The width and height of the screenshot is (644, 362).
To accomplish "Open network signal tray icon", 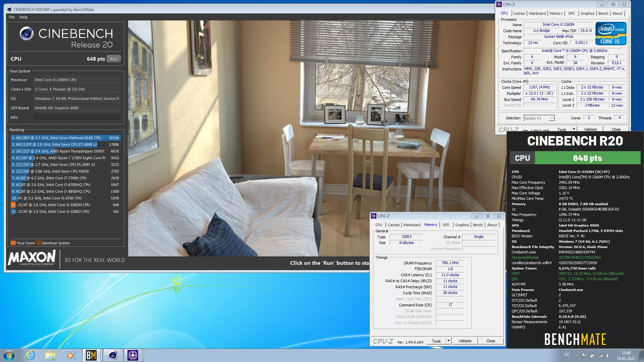I will (x=600, y=355).
